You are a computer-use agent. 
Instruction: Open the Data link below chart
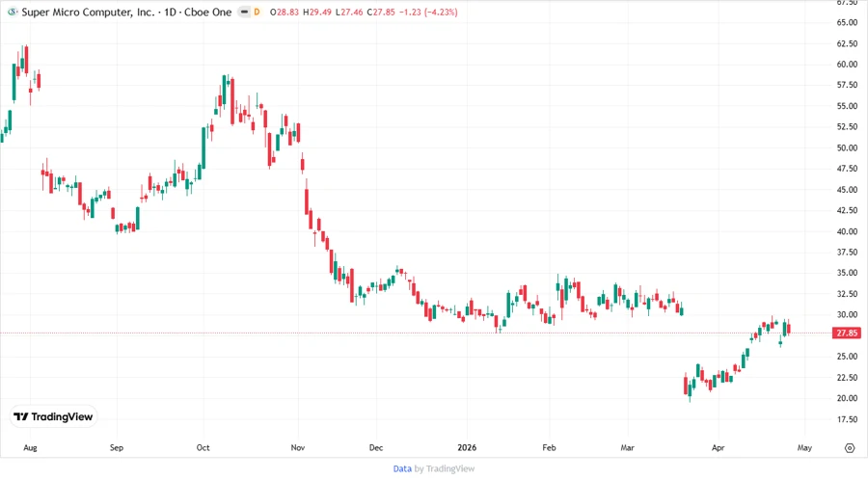[402, 469]
